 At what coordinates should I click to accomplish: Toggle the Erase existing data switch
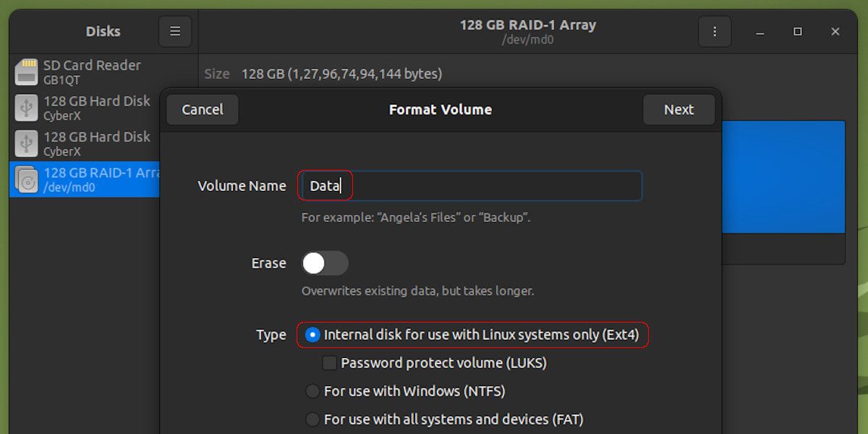click(x=324, y=263)
